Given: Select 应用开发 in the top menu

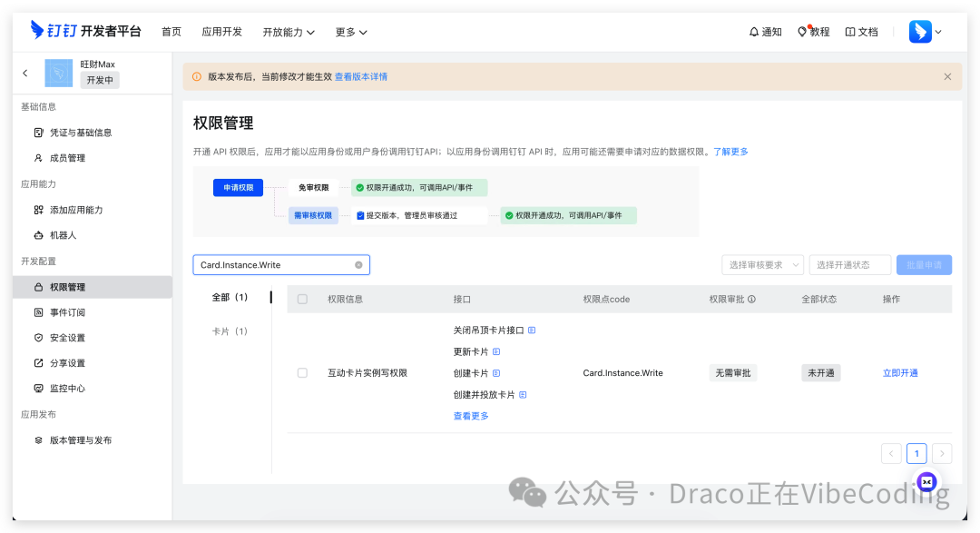Looking at the screenshot, I should click(221, 32).
